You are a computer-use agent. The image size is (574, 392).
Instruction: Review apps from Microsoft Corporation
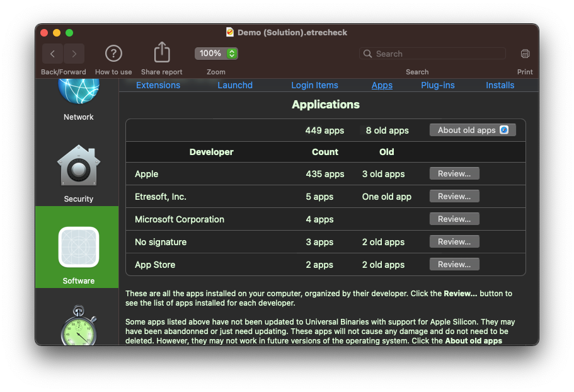pyautogui.click(x=454, y=219)
